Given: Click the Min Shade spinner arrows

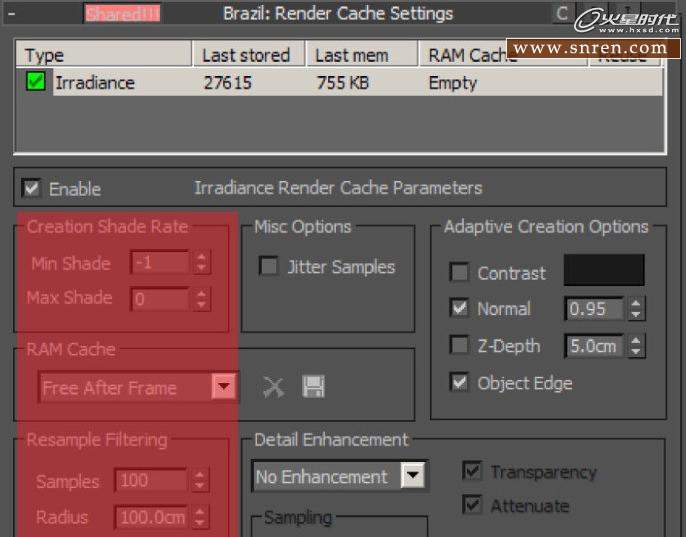Looking at the screenshot, I should pos(201,262).
